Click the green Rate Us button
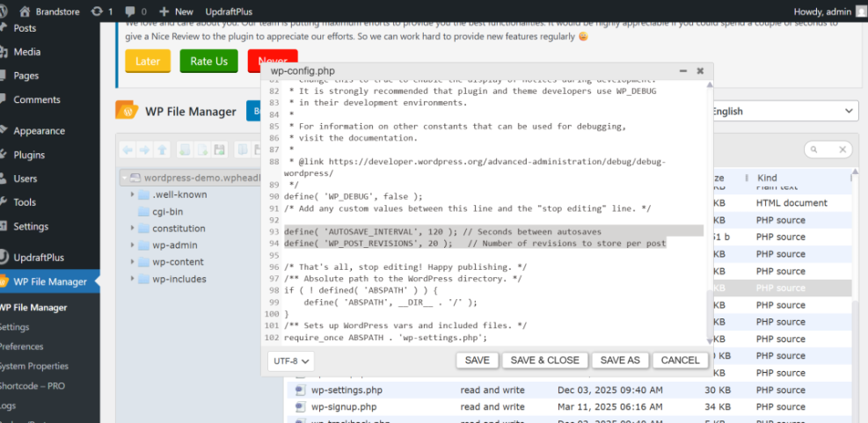Image resolution: width=868 pixels, height=423 pixels. pyautogui.click(x=208, y=61)
